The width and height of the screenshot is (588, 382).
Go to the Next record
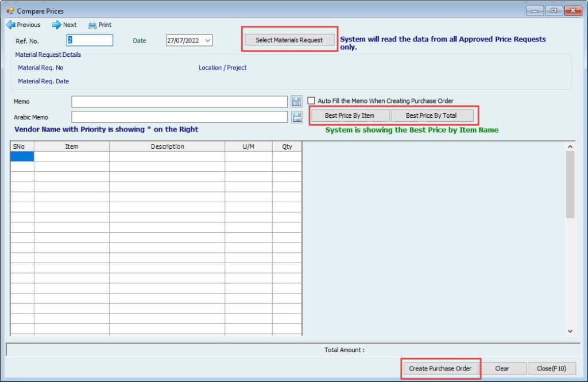click(x=64, y=25)
